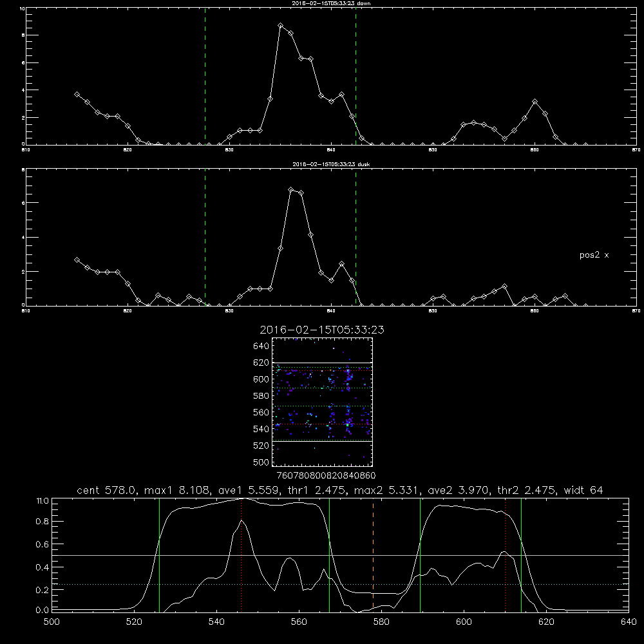644x644 pixels.
Task: Click the '0.6' y-axis label of bottom plot
Action: click(x=43, y=544)
